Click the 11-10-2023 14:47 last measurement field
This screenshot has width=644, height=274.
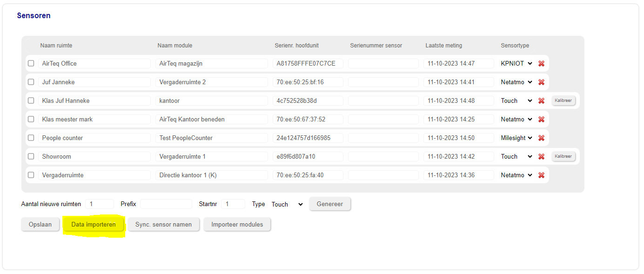pos(459,63)
